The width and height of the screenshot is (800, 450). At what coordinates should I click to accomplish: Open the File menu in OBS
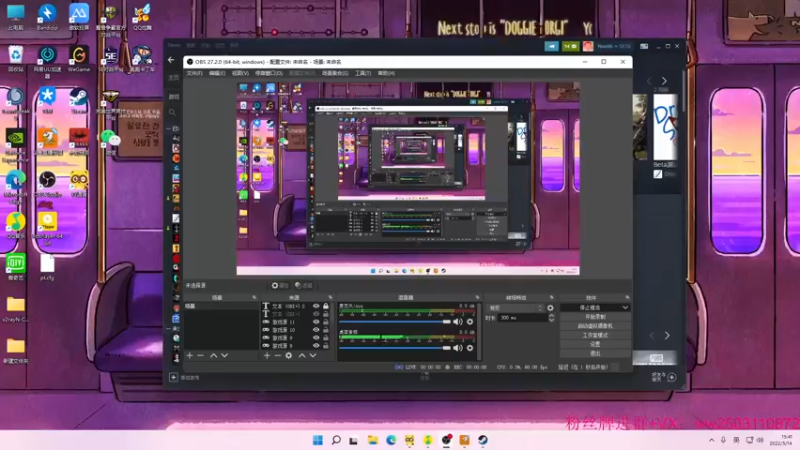pyautogui.click(x=194, y=73)
